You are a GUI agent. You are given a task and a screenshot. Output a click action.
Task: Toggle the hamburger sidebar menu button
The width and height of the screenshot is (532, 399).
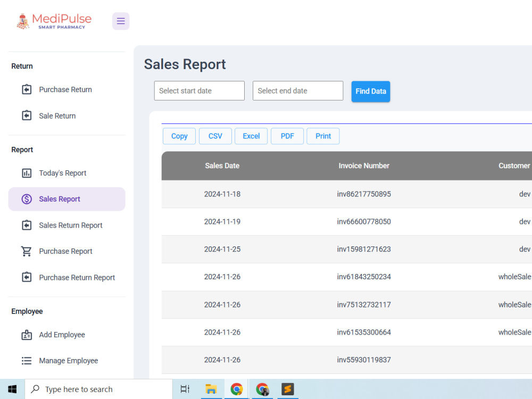[x=121, y=21]
